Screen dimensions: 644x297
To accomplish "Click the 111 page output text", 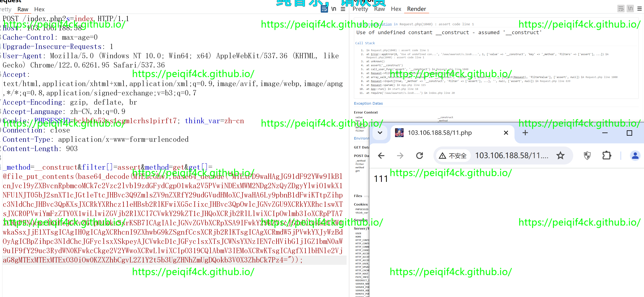I will click(380, 179).
